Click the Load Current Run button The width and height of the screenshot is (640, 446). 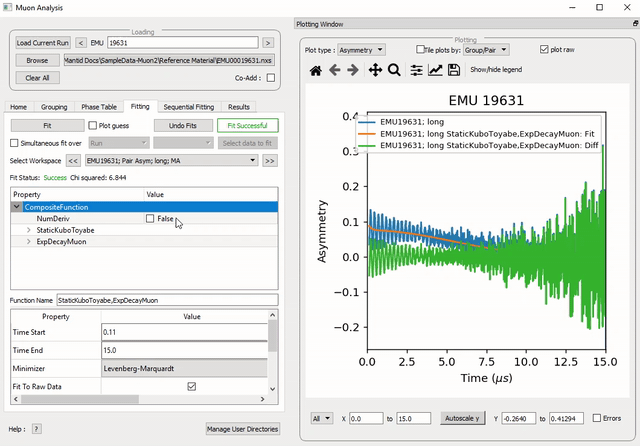click(43, 43)
